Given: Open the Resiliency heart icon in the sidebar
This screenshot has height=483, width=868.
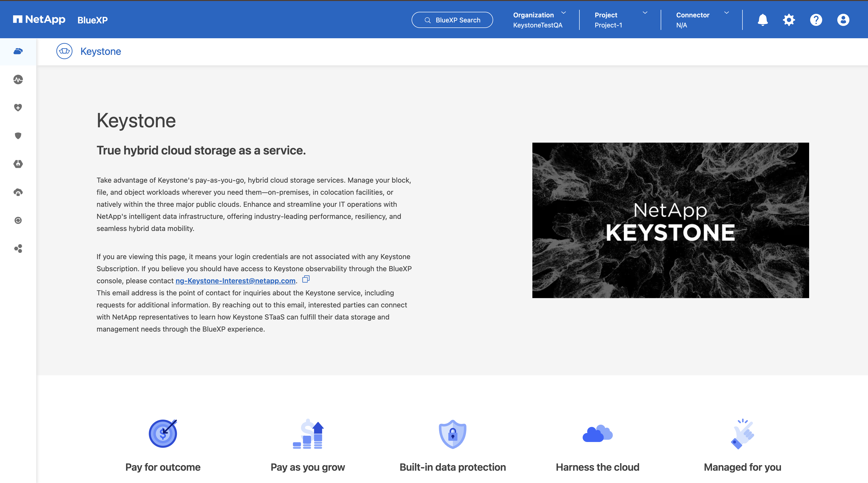Looking at the screenshot, I should [18, 107].
